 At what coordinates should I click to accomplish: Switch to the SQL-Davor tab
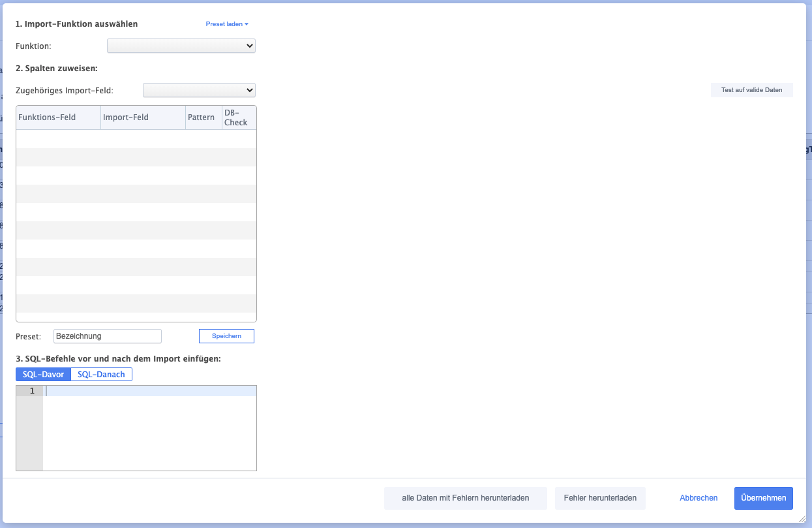43,375
